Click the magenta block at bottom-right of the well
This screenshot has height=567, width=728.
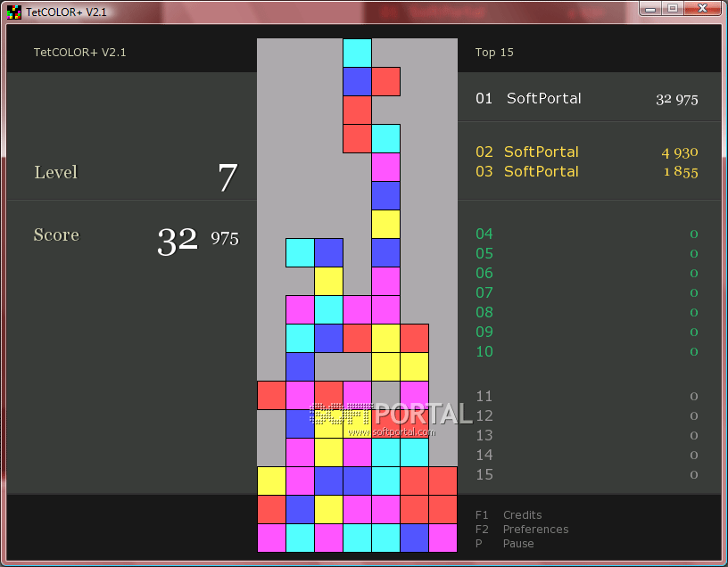443,538
